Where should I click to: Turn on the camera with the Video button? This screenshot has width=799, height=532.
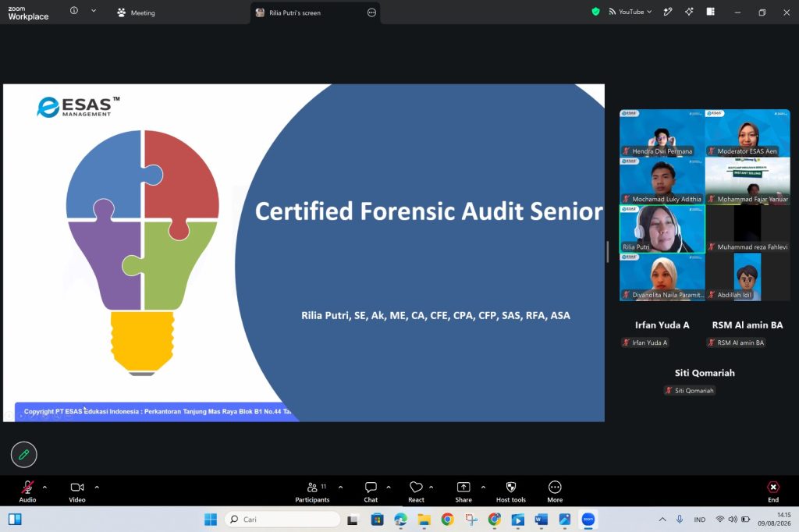tap(77, 491)
